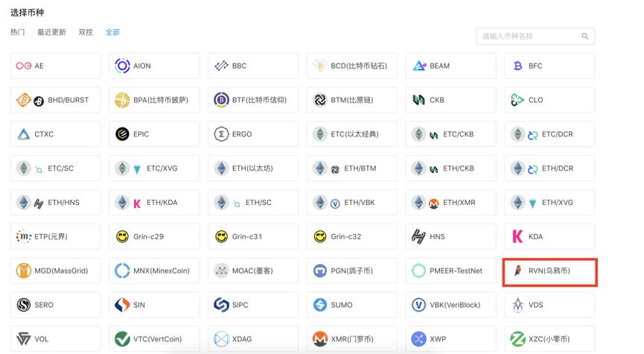
Task: Select the XMR(门罗币) Monero icon
Action: click(320, 339)
